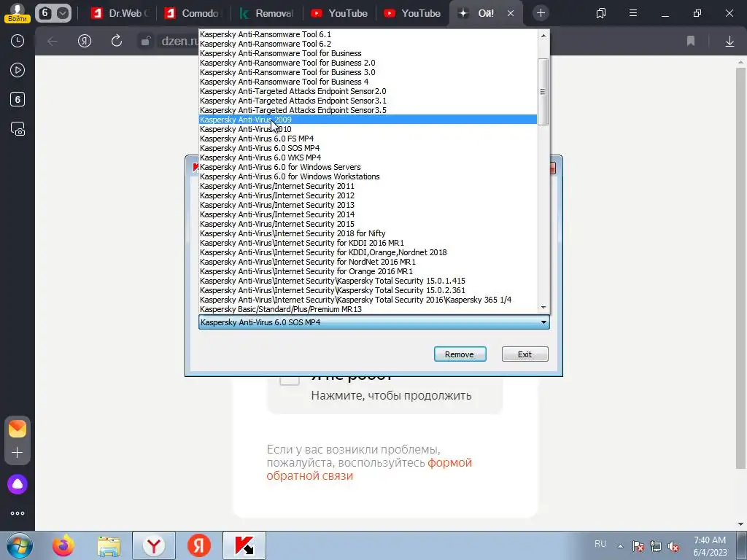Viewport: 747px width, 560px height.
Task: Expand the tab group 6 dropdown
Action: pyautogui.click(x=63, y=13)
